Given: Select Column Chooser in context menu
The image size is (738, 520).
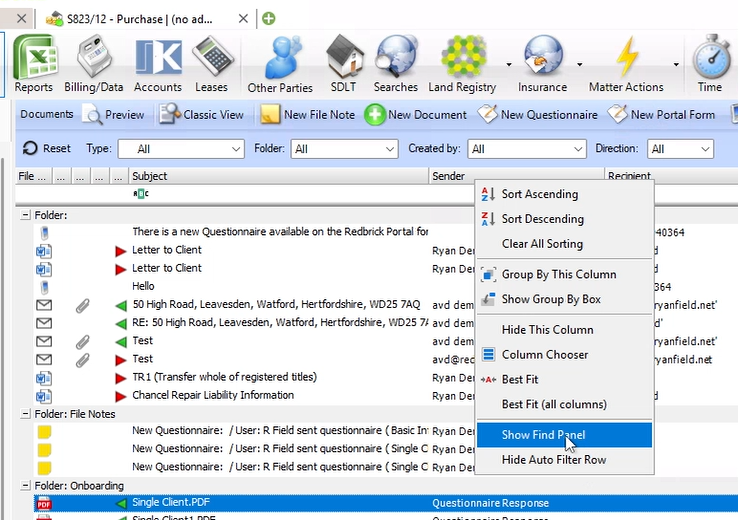Looking at the screenshot, I should pos(544,354).
